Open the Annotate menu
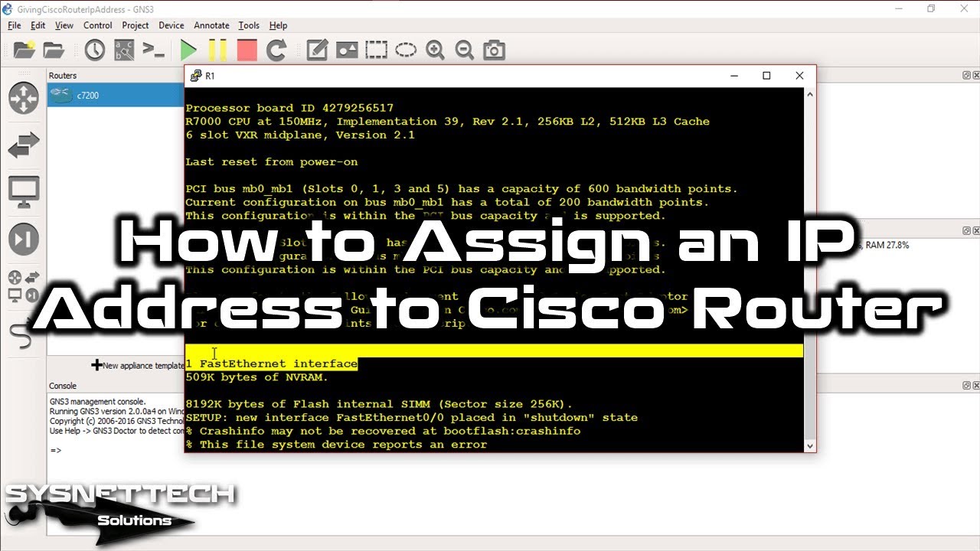Image resolution: width=980 pixels, height=551 pixels. [211, 25]
